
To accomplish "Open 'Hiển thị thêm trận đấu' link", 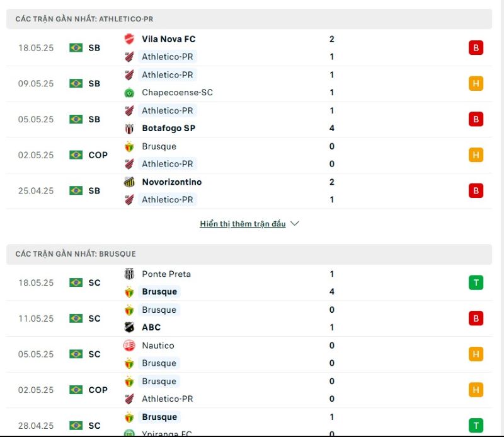I will (x=243, y=224).
